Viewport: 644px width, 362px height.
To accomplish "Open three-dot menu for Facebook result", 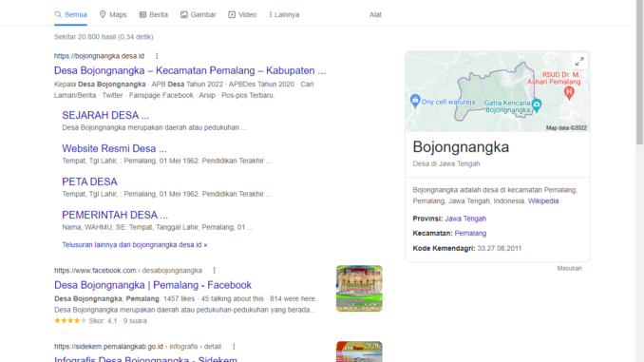I will 214,271.
